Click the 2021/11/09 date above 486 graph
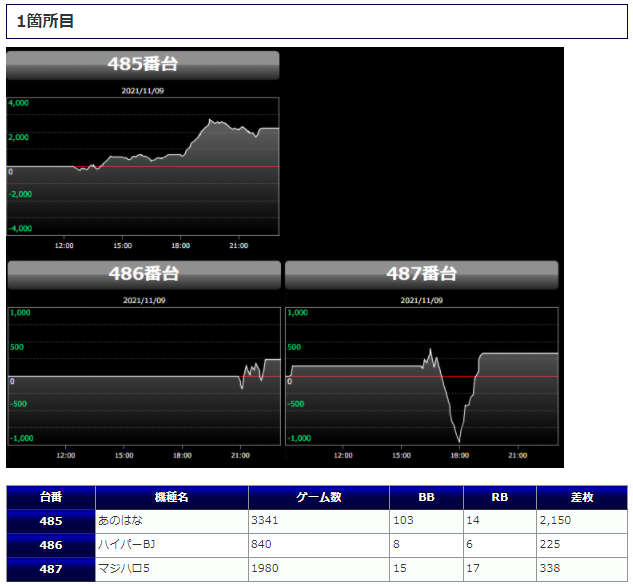The image size is (633, 586). pyautogui.click(x=144, y=301)
